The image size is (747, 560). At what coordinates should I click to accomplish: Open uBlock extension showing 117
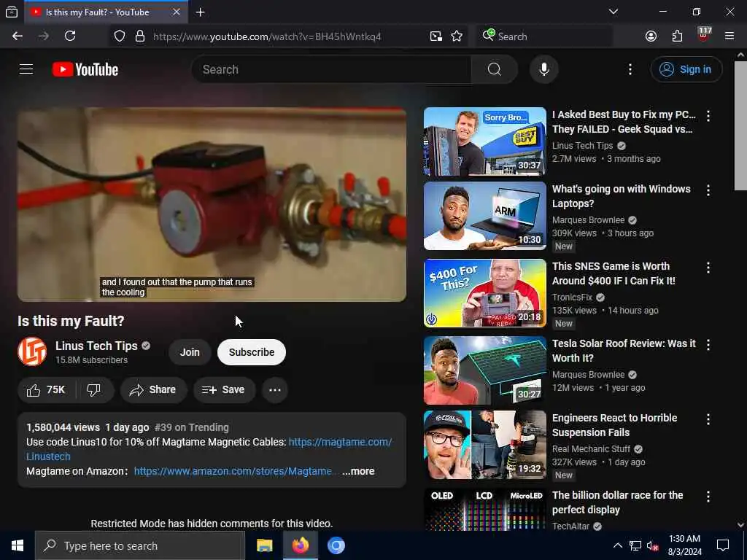[x=704, y=35]
